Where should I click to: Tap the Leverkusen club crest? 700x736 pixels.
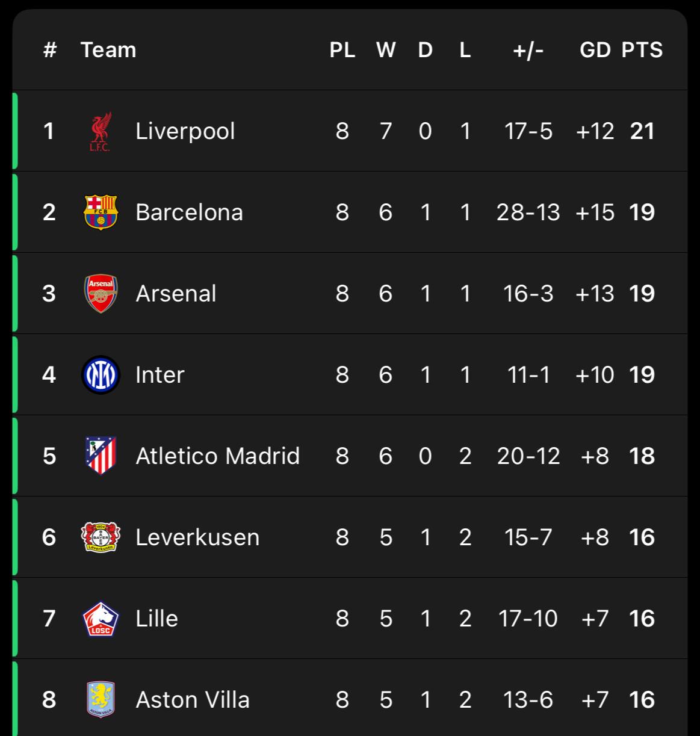click(101, 537)
